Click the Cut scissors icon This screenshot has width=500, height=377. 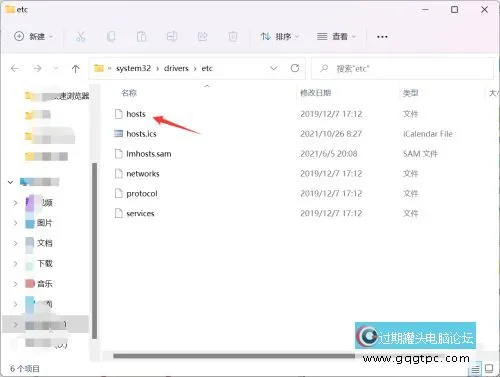pos(81,36)
